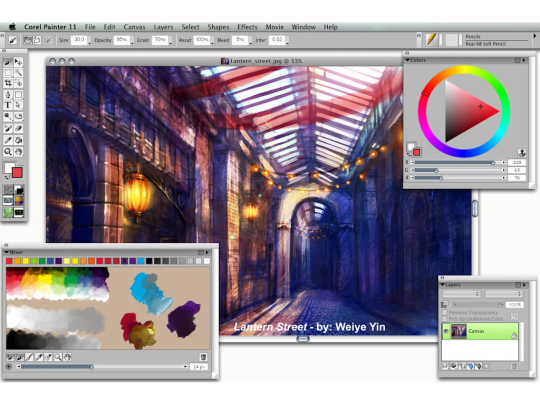The image size is (540, 405).
Task: Open the paper selector in the toolbox
Action: 8,189
